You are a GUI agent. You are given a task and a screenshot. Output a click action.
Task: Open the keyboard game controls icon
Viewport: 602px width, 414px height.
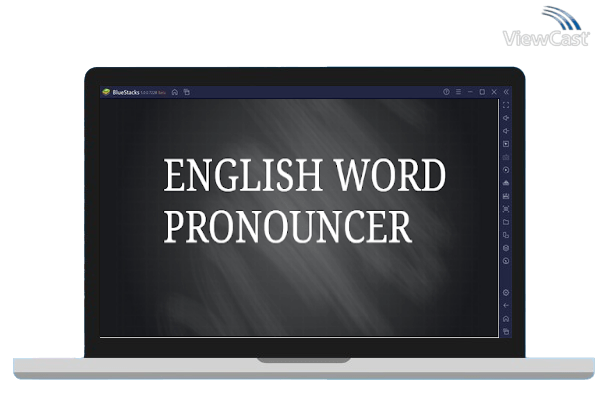[506, 157]
